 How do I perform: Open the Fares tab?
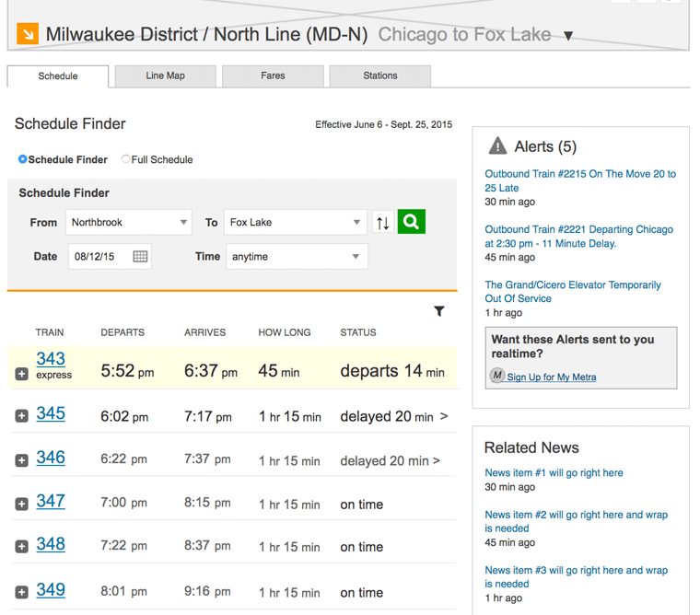point(273,75)
